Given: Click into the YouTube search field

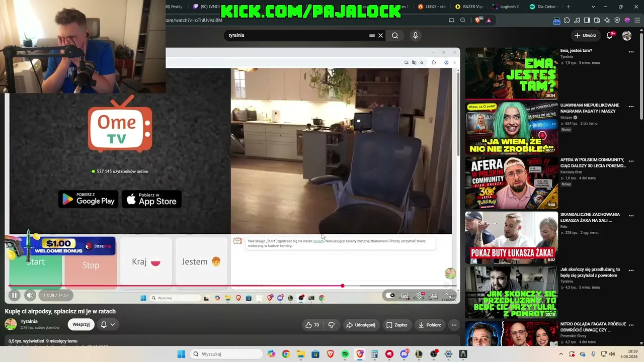Looking at the screenshot, I should 297,35.
